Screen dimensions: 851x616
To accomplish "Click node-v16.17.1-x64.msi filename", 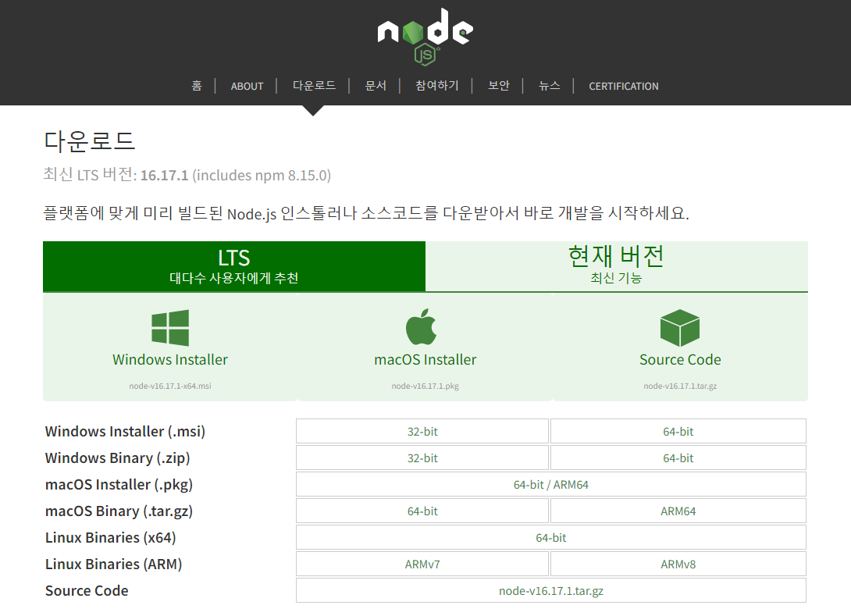I will (170, 386).
